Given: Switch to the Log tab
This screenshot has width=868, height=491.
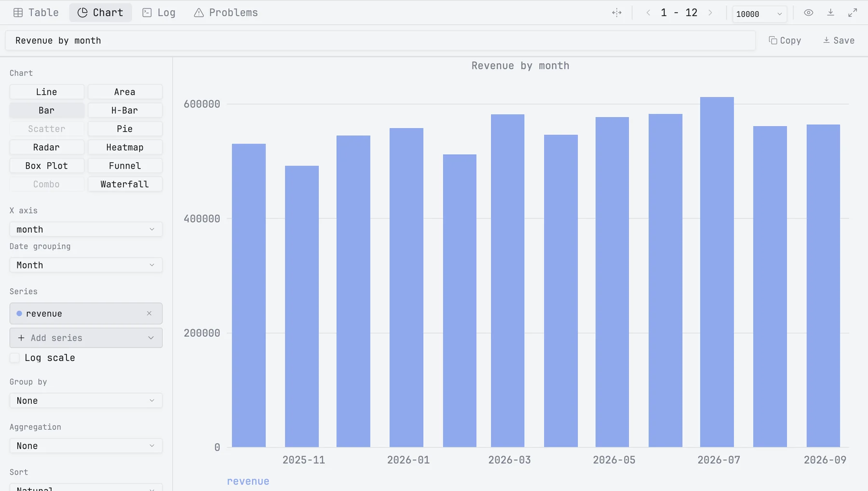Looking at the screenshot, I should pyautogui.click(x=159, y=13).
